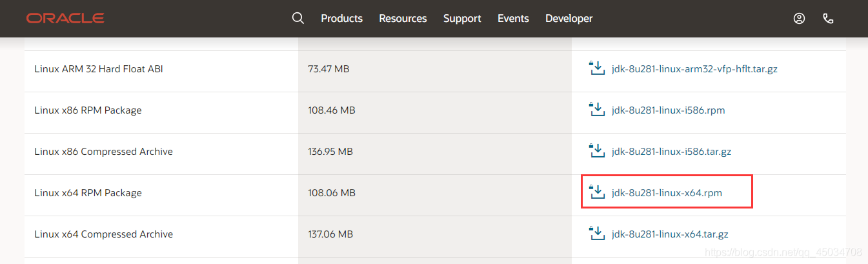Open the Events menu
This screenshot has width=868, height=264.
tap(513, 19)
